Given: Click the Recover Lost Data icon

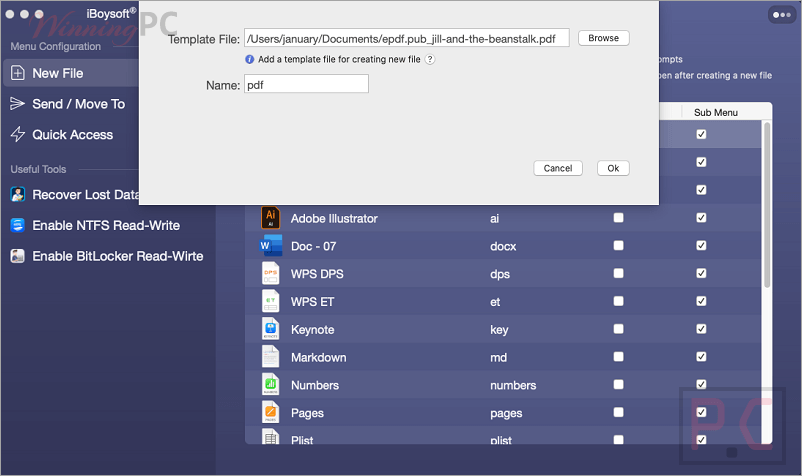Looking at the screenshot, I should pos(17,195).
